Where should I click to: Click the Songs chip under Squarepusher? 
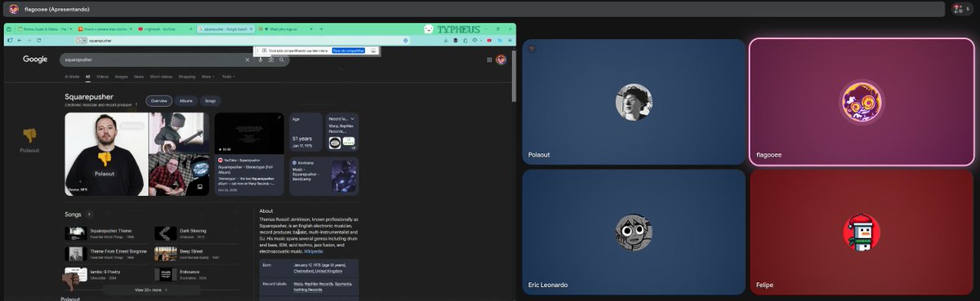pyautogui.click(x=210, y=101)
